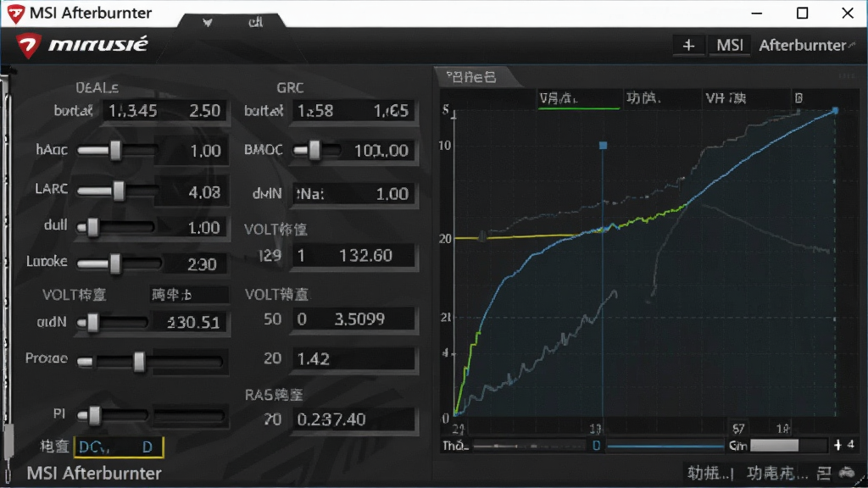Click the Prozae slider handle

pos(139,362)
